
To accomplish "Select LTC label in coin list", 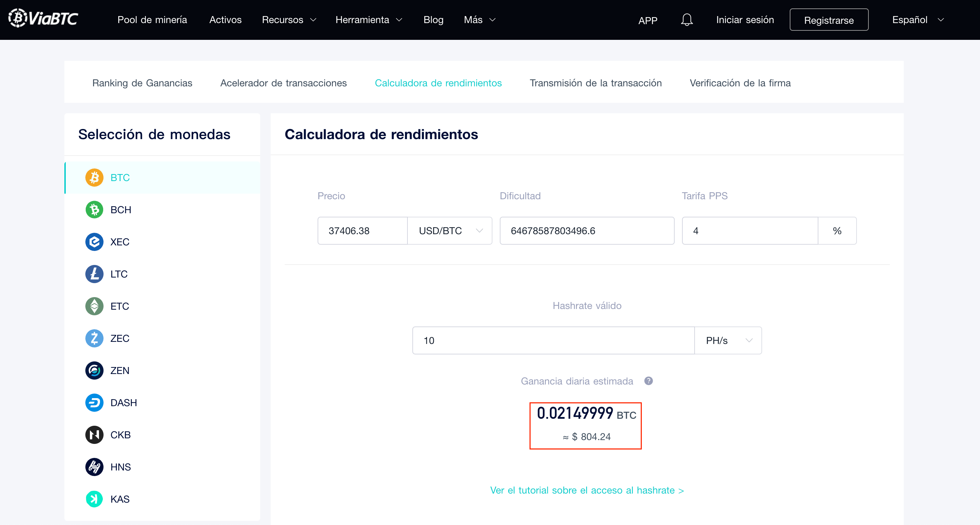I will (119, 274).
